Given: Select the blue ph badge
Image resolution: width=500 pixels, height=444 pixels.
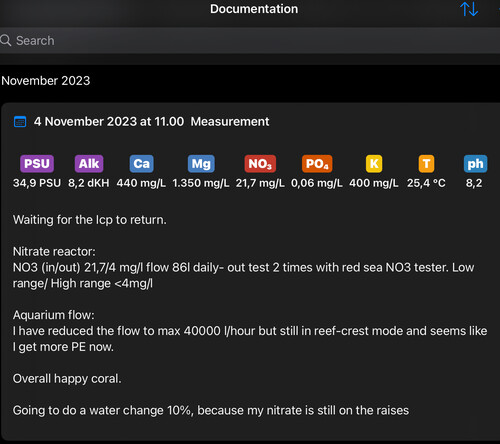Looking at the screenshot, I should point(475,164).
